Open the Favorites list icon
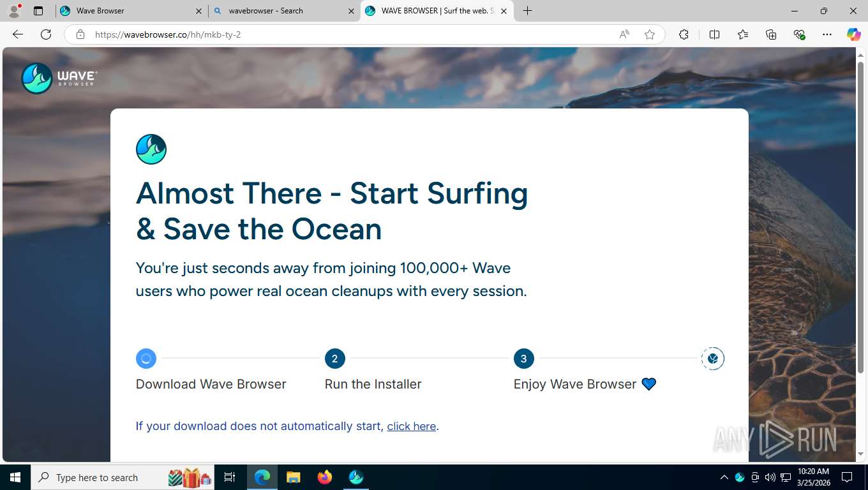Viewport: 868px width, 490px height. (x=743, y=34)
